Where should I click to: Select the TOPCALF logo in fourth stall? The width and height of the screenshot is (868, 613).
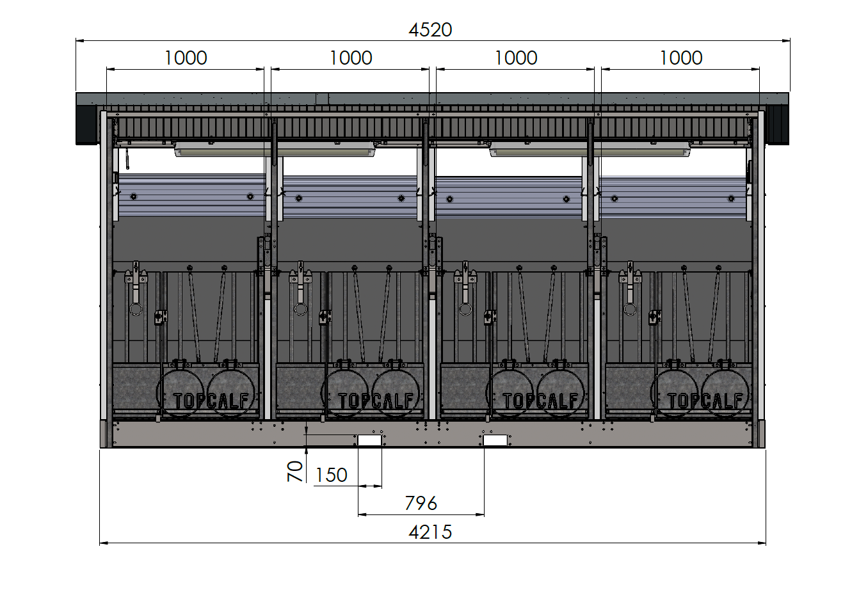pos(705,401)
